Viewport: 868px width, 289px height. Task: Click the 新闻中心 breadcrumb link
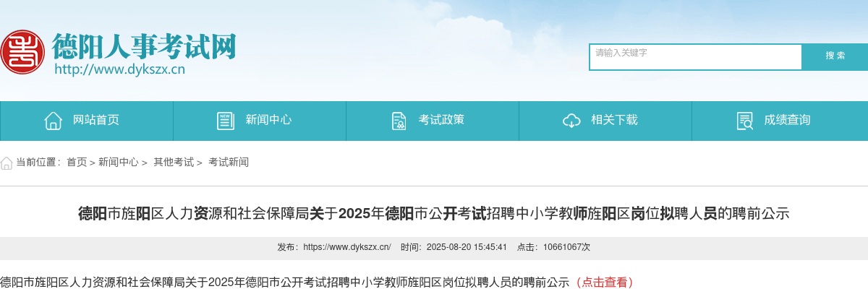pyautogui.click(x=119, y=163)
